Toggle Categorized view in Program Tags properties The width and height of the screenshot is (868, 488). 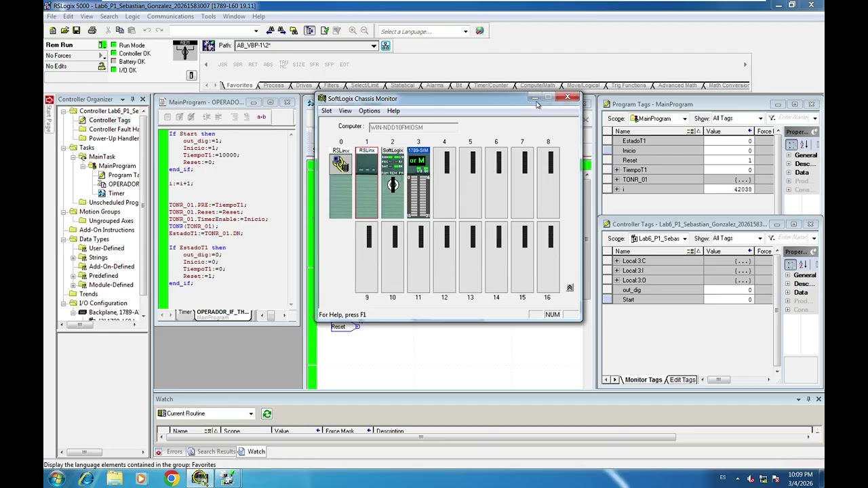pos(791,144)
